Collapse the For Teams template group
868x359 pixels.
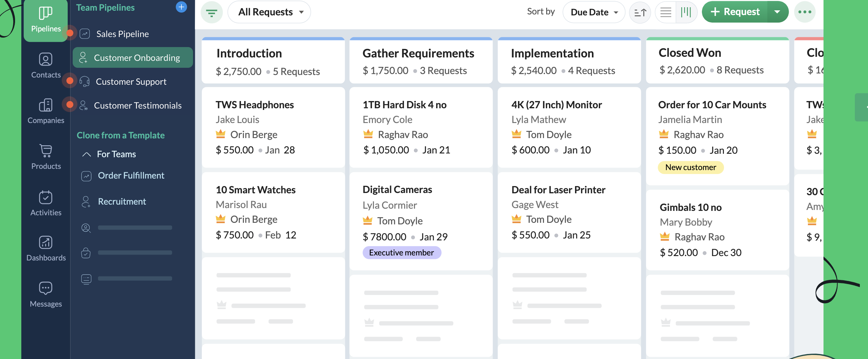click(86, 154)
